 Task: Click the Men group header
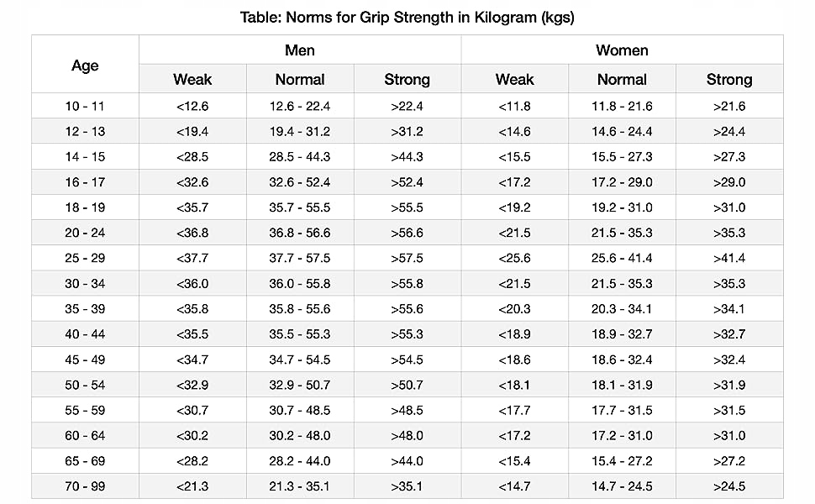(300, 50)
